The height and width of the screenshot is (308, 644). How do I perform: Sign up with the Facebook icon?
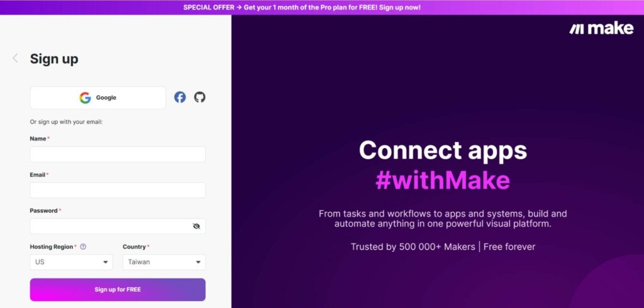tap(180, 98)
